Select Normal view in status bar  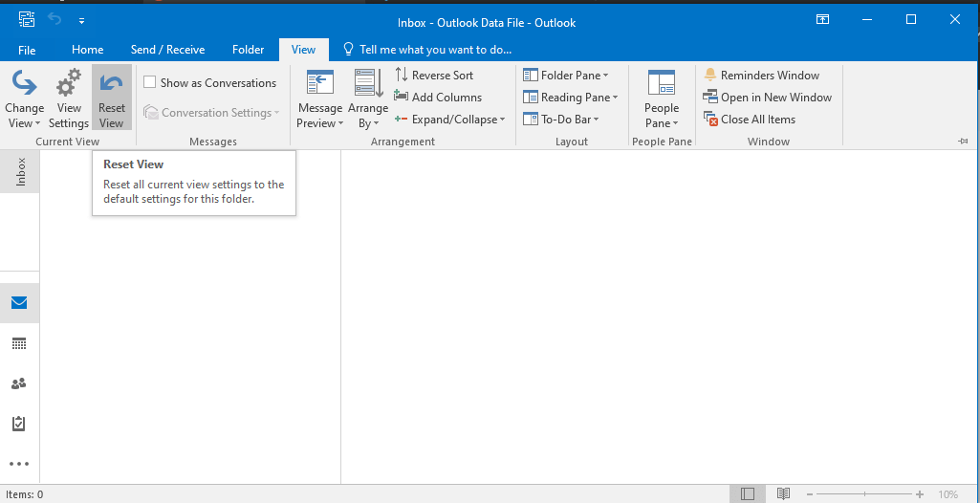[748, 493]
